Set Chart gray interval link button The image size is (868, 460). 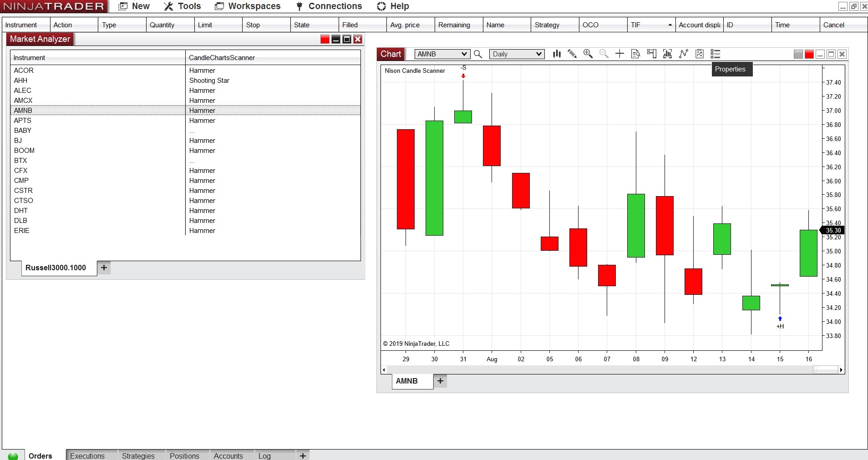pos(798,54)
